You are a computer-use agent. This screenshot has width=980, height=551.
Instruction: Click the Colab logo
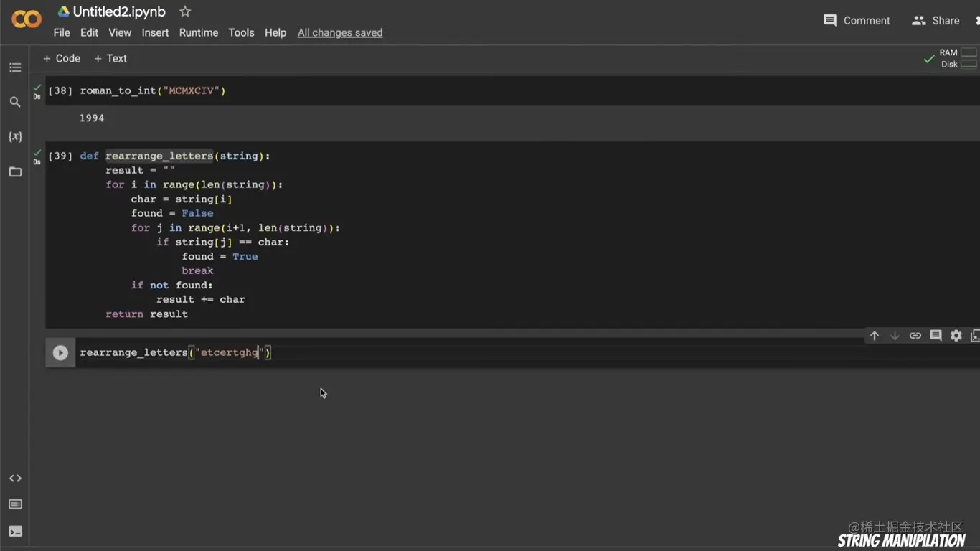pos(27,19)
